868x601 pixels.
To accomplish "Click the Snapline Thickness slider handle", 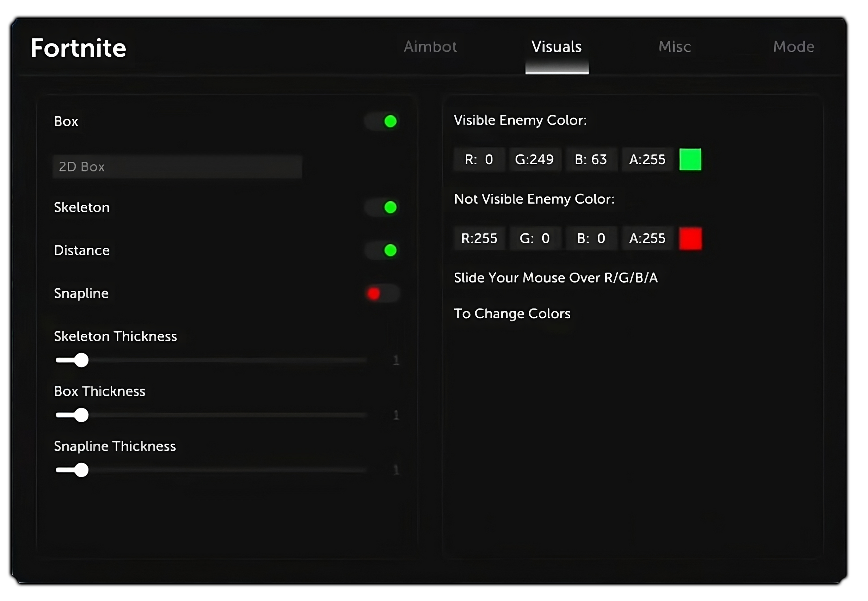I will 81,470.
